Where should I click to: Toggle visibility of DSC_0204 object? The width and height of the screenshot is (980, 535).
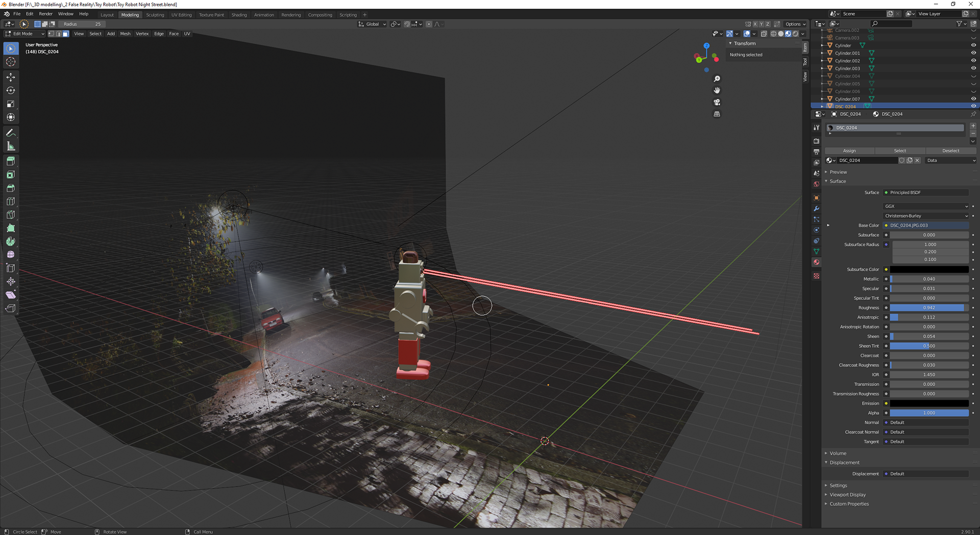(x=973, y=106)
